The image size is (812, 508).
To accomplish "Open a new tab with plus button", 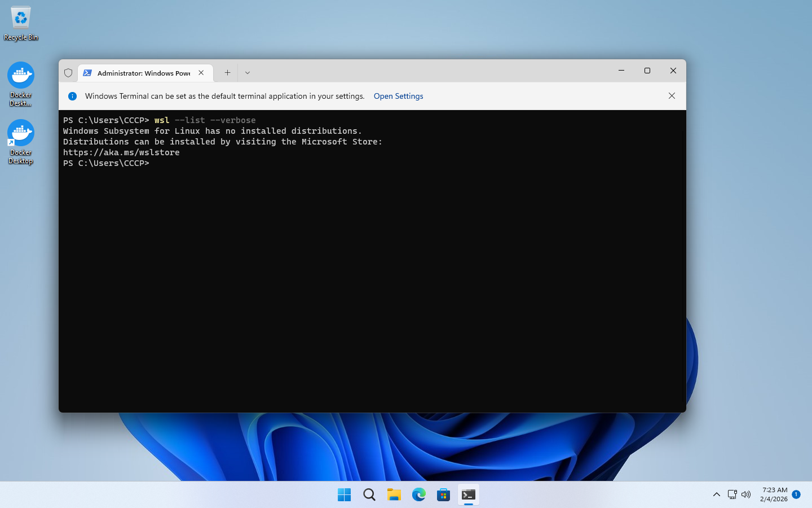I will [227, 73].
